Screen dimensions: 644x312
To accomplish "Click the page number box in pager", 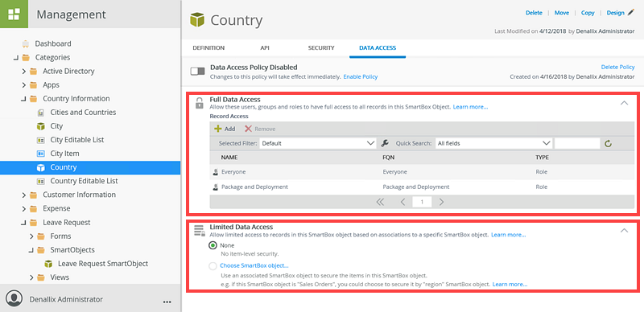I will 422,202.
